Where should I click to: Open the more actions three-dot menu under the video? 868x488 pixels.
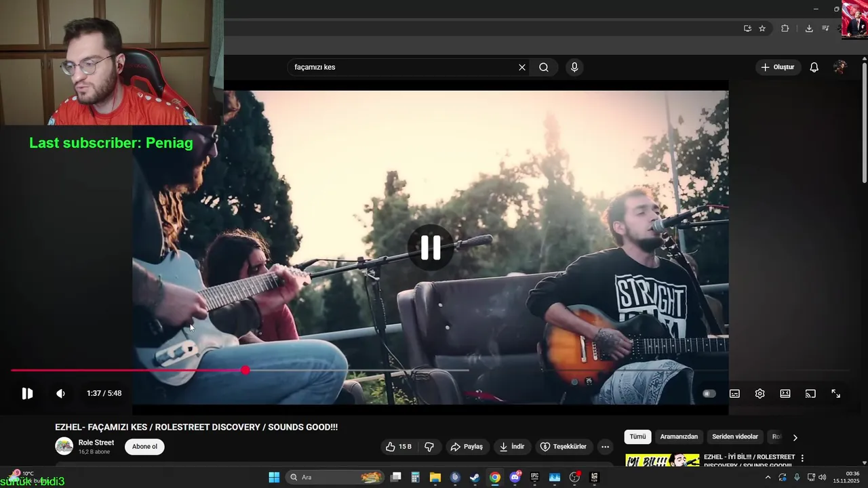[x=605, y=447]
